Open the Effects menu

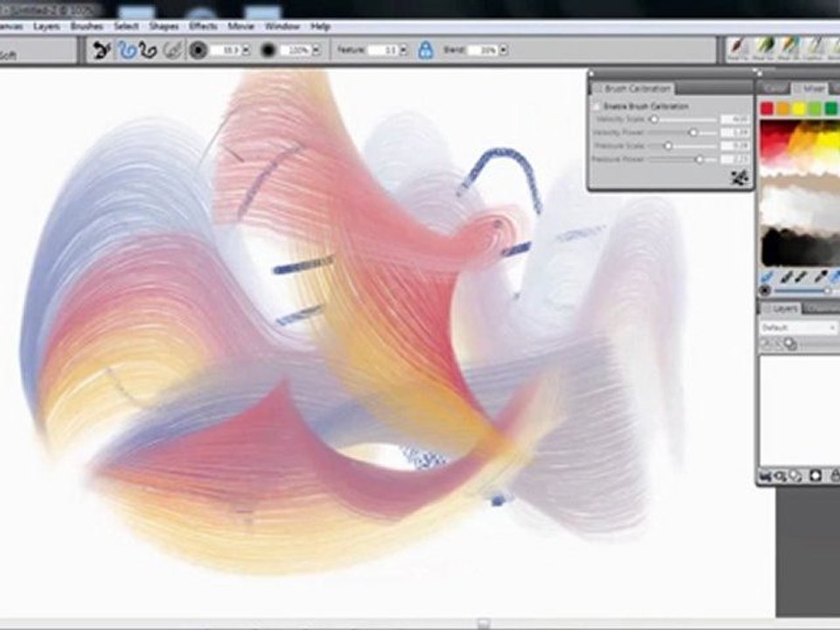203,26
